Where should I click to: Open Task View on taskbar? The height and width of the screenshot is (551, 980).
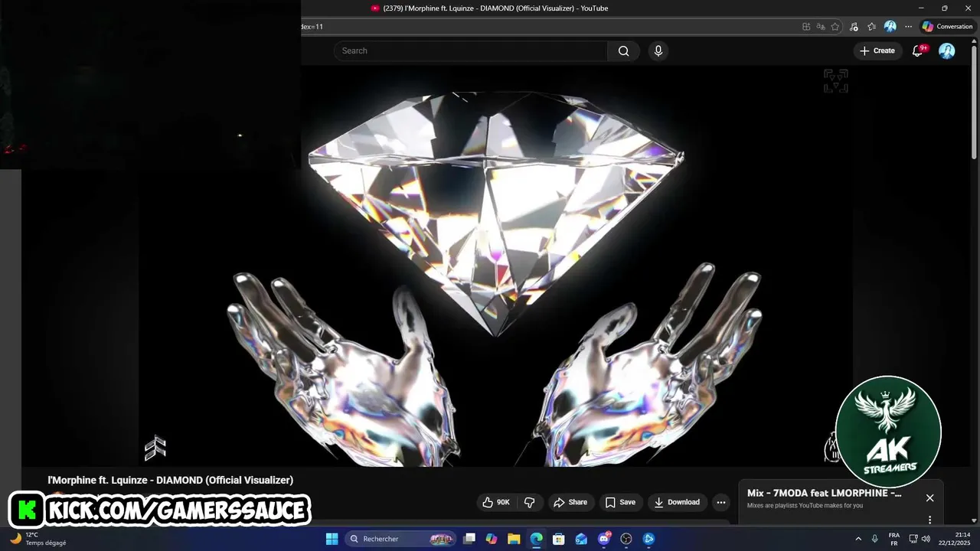coord(469,539)
